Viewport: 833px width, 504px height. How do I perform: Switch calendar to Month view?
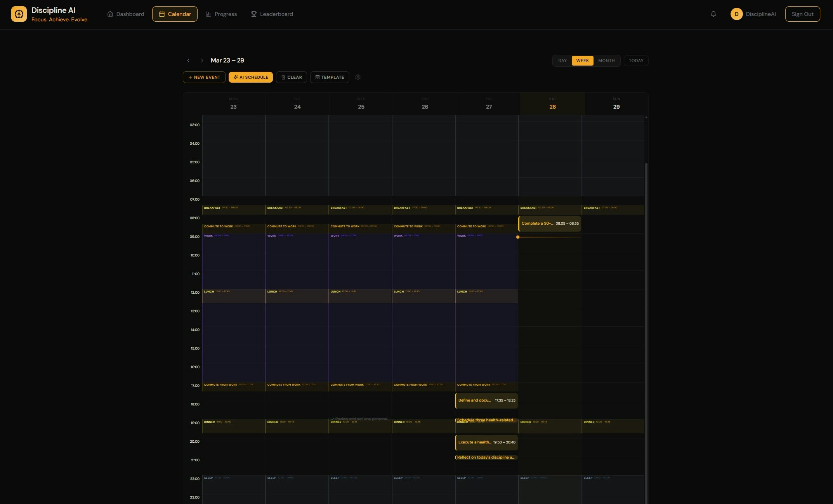click(606, 61)
